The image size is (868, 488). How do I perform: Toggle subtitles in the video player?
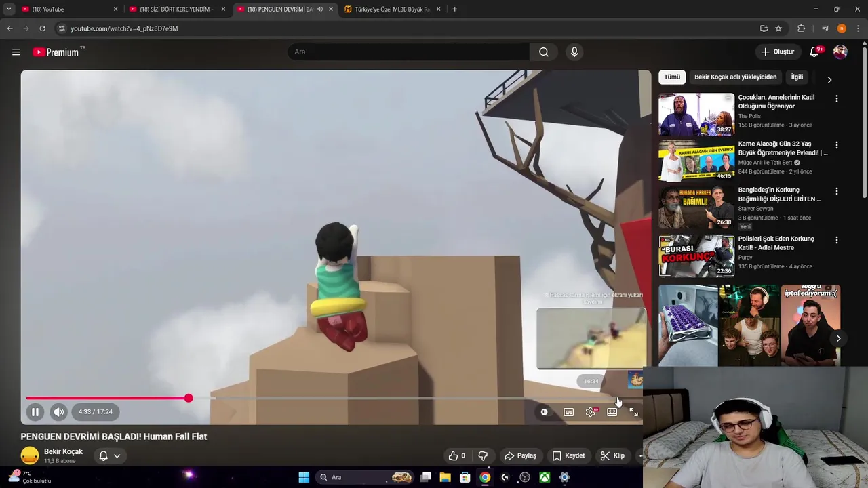[x=568, y=412]
